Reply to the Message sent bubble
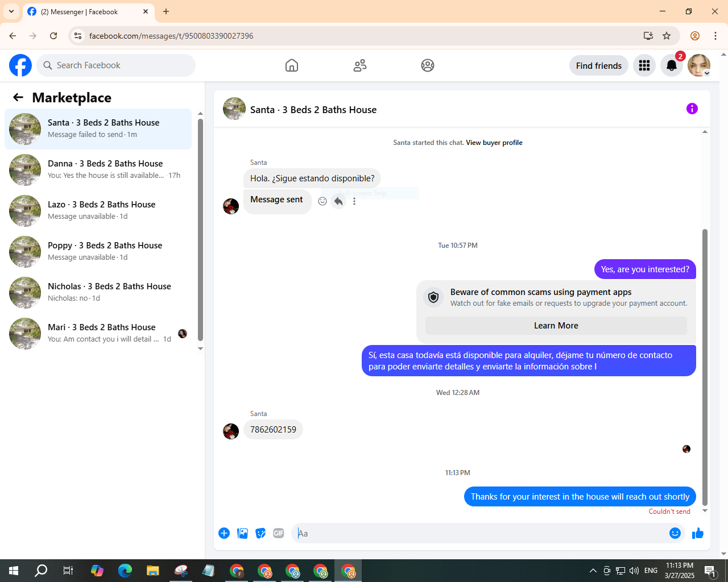Screen dimensions: 728x582 pyautogui.click(x=338, y=201)
